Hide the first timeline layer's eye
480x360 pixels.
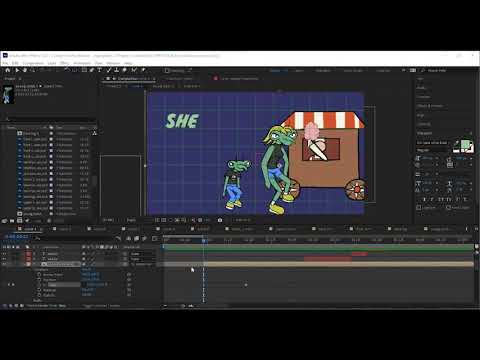point(4,254)
